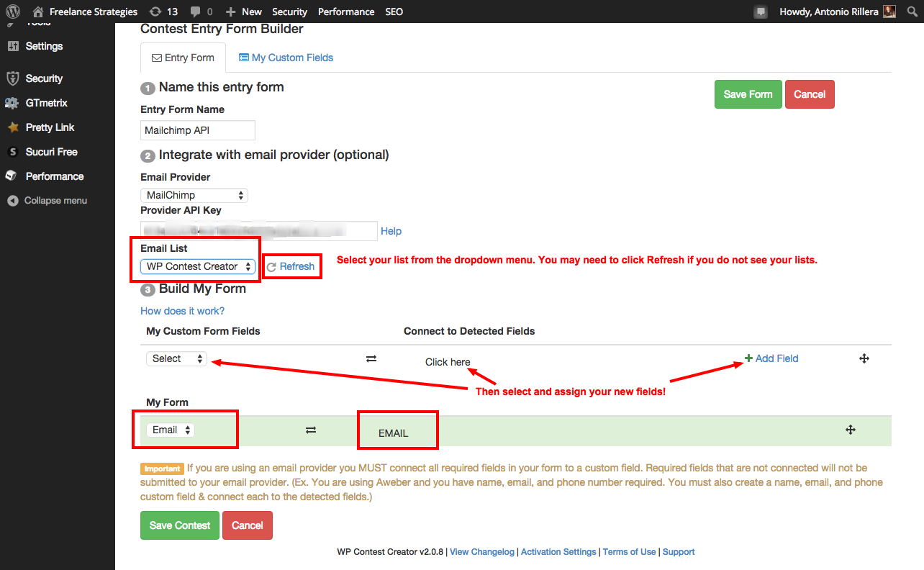Click the Security shield sidebar icon
The width and height of the screenshot is (924, 570).
[x=12, y=78]
